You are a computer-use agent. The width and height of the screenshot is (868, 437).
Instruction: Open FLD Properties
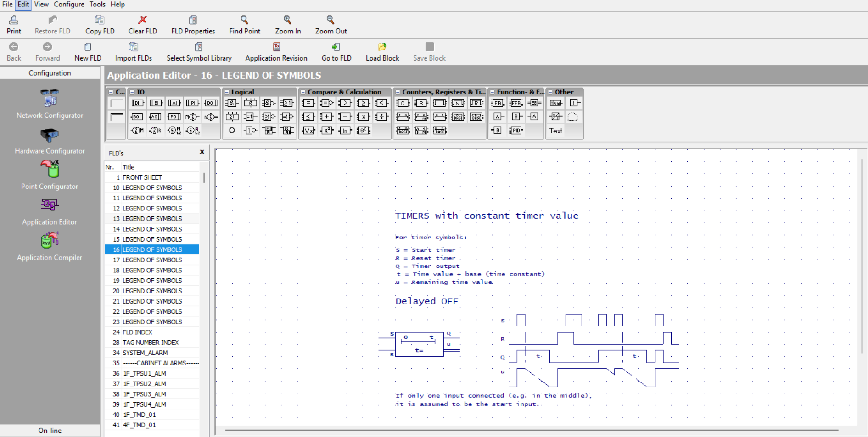click(x=193, y=25)
